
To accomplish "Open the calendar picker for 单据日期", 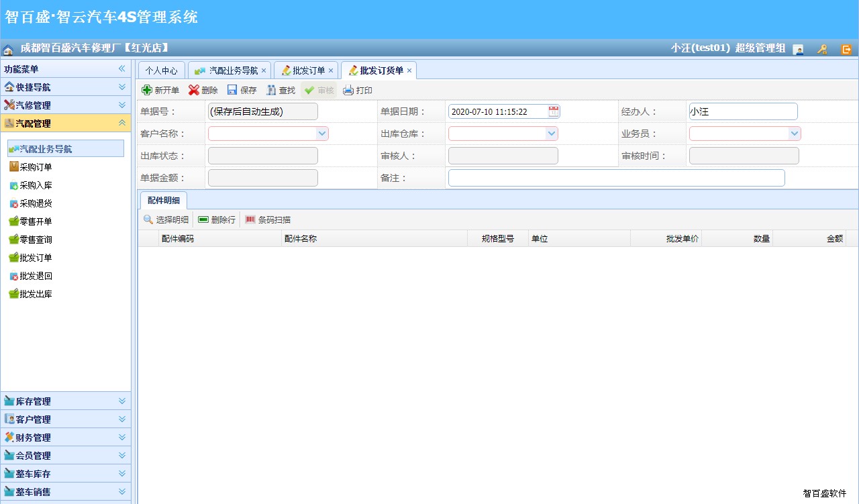I will pos(553,111).
